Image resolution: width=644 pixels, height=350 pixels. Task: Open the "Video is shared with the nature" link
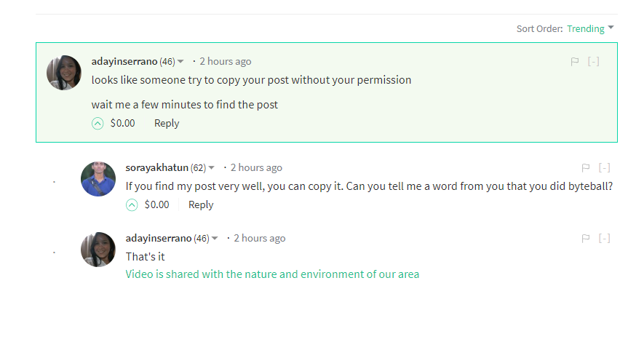click(x=272, y=274)
